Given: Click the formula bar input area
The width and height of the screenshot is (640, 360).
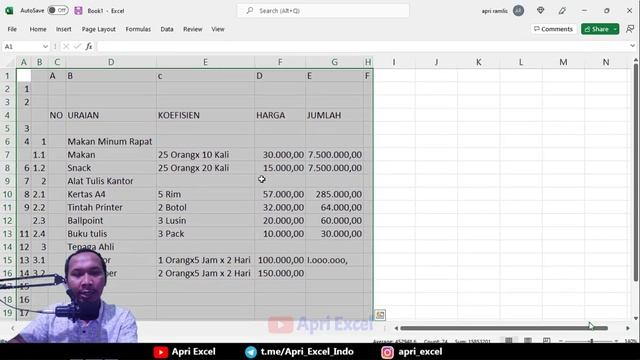Looking at the screenshot, I should point(362,47).
